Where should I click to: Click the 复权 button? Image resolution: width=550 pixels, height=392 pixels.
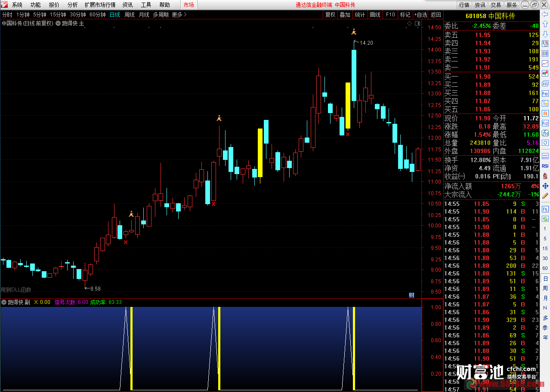330,15
